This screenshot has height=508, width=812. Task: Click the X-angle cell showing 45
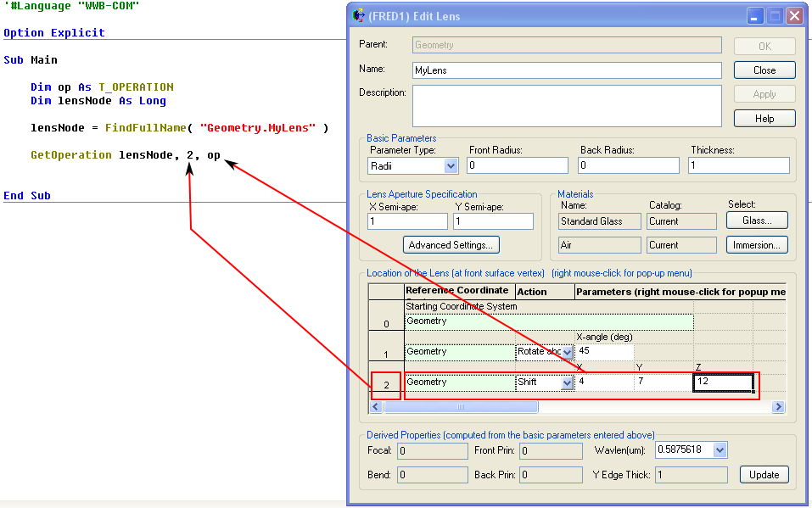click(x=604, y=352)
